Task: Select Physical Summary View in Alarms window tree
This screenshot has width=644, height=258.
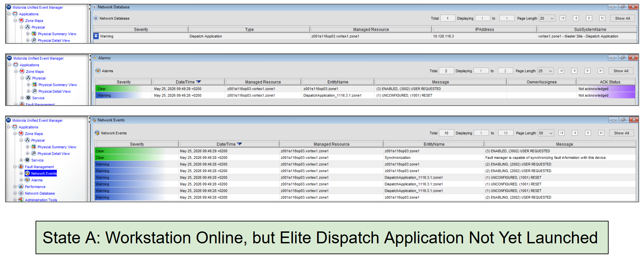Action: [x=58, y=85]
